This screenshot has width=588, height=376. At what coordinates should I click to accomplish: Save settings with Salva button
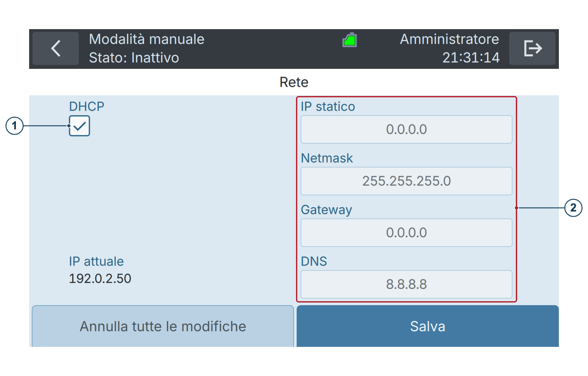[x=428, y=326]
